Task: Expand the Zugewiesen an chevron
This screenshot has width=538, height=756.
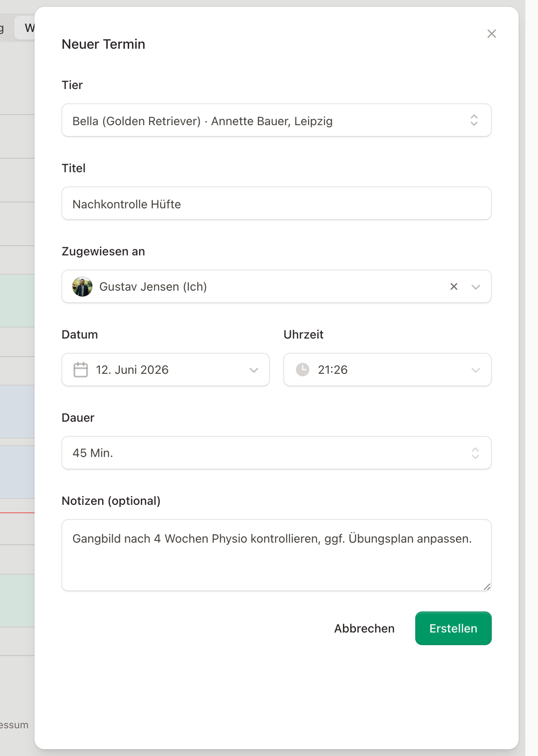Action: tap(475, 287)
